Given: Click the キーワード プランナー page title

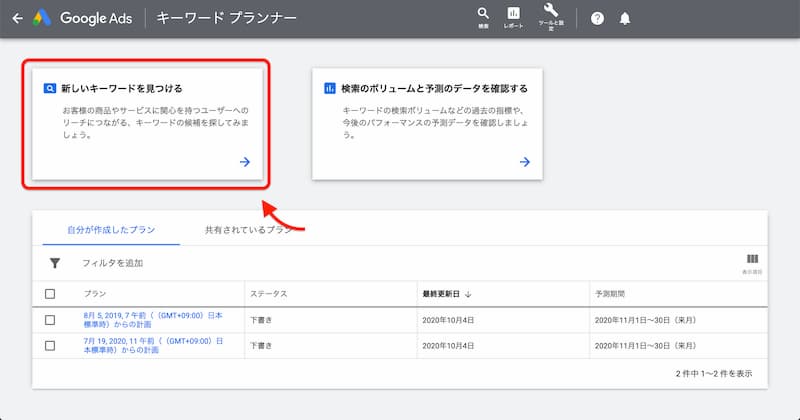Looking at the screenshot, I should click(226, 18).
